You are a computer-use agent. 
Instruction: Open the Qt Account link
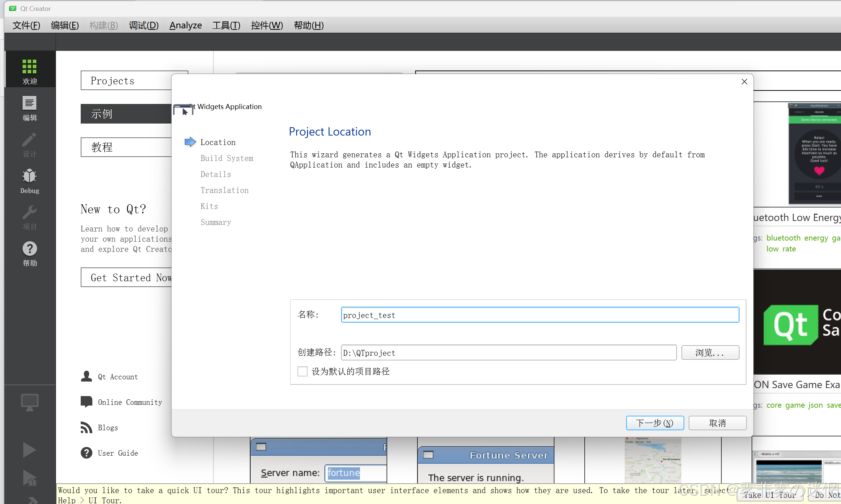pos(117,377)
